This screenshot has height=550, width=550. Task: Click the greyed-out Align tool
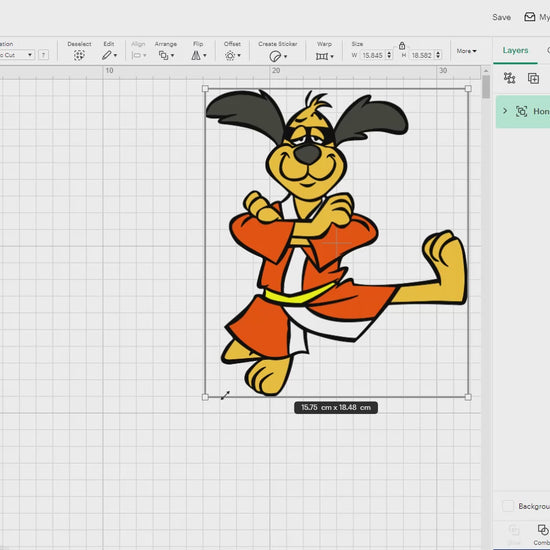pos(139,51)
